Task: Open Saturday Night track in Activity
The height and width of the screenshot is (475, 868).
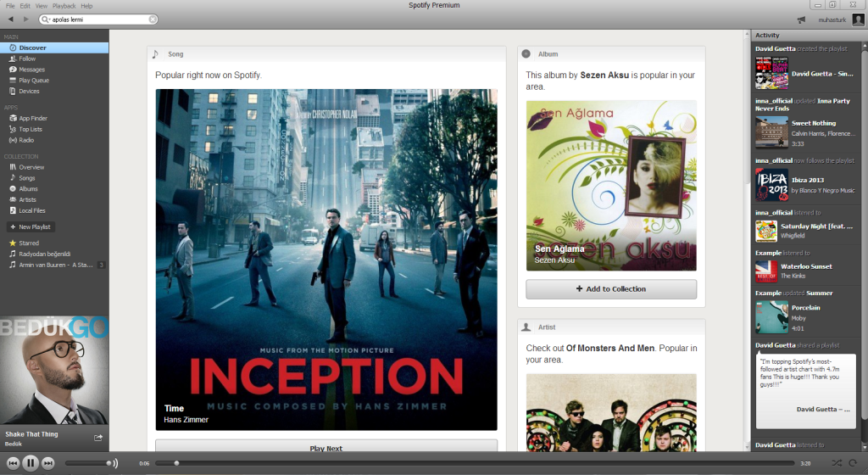Action: point(816,226)
